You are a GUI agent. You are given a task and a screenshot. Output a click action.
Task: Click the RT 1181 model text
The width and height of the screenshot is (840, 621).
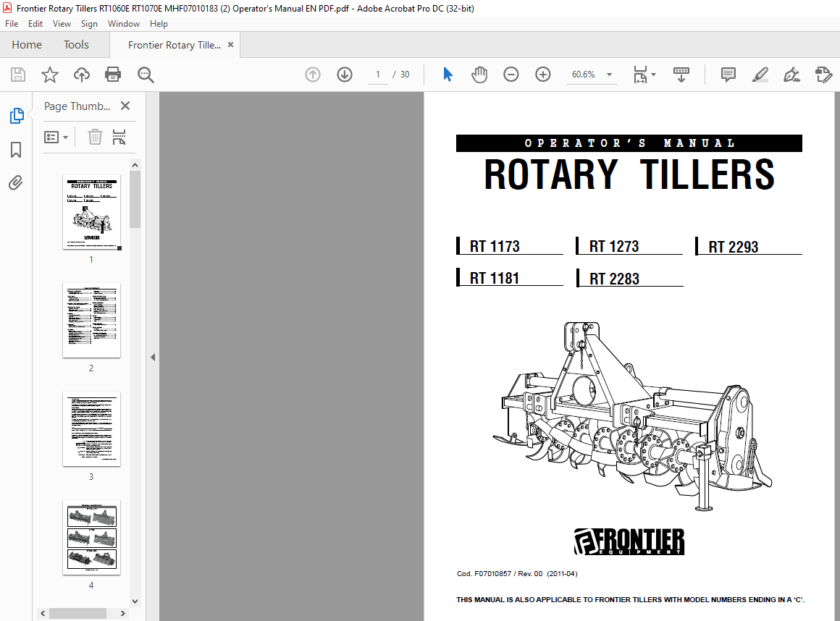click(x=495, y=279)
